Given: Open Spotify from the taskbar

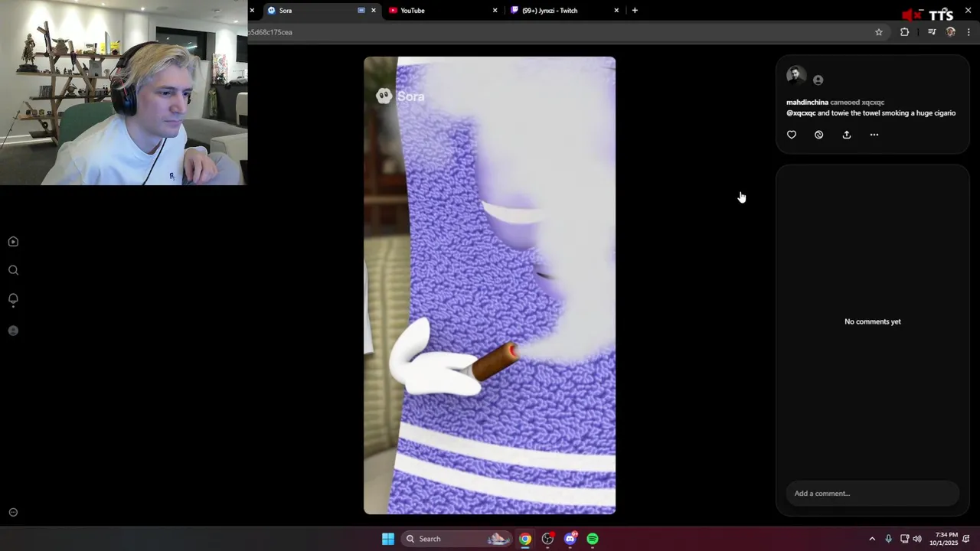Looking at the screenshot, I should click(x=593, y=539).
